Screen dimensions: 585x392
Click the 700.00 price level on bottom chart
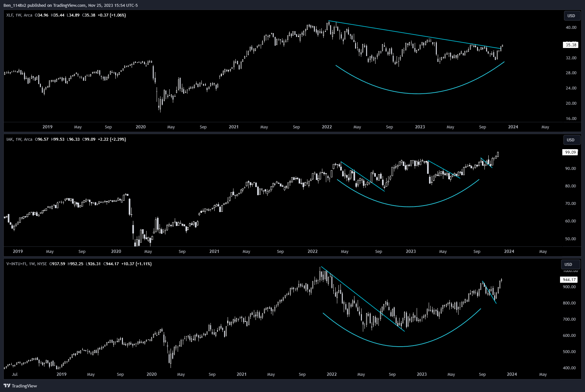click(x=569, y=319)
